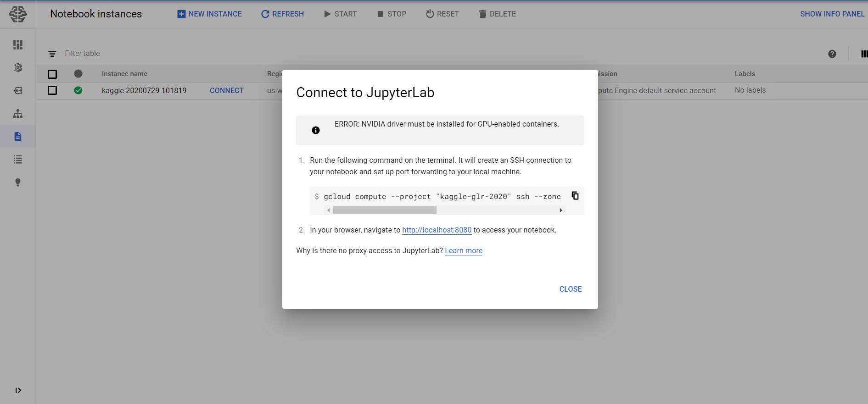Viewport: 868px width, 404px height.
Task: Open the Dashboard icon in the sidebar
Action: pyautogui.click(x=18, y=44)
